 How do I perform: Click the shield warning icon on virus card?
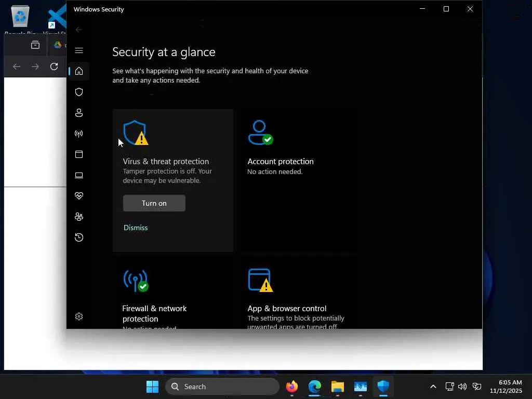click(x=136, y=132)
